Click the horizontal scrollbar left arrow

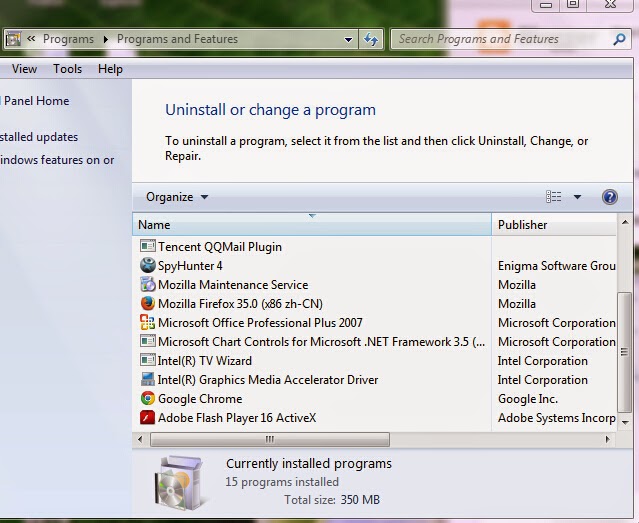pos(140,439)
